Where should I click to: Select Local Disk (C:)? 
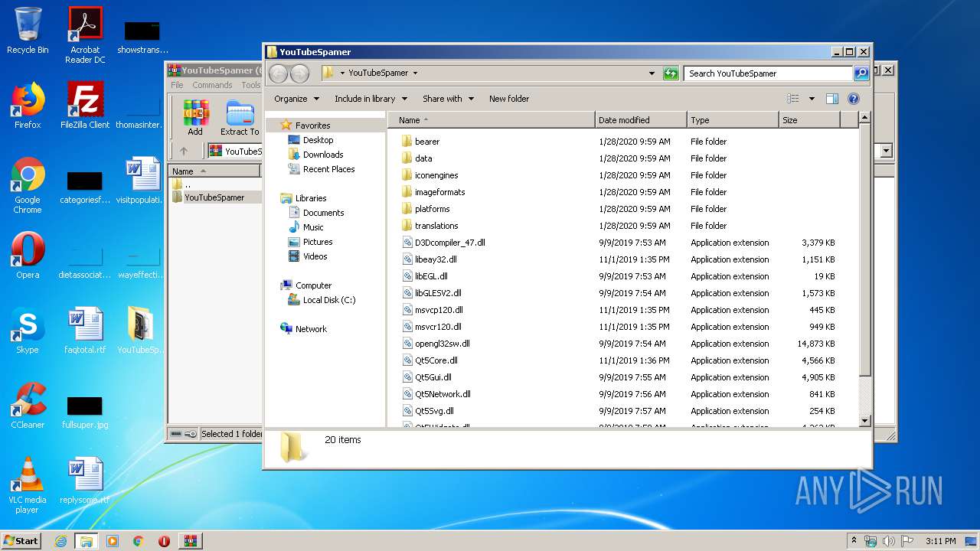coord(328,300)
